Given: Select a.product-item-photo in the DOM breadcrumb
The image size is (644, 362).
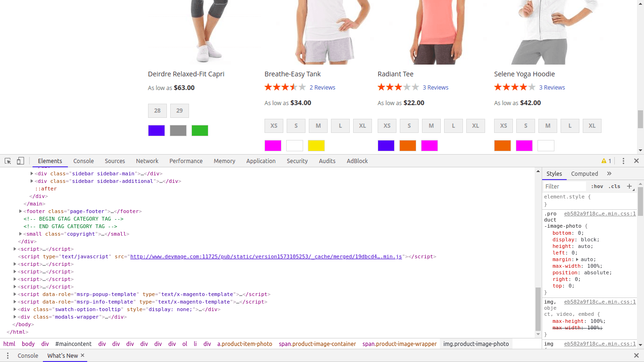Looking at the screenshot, I should [245, 344].
